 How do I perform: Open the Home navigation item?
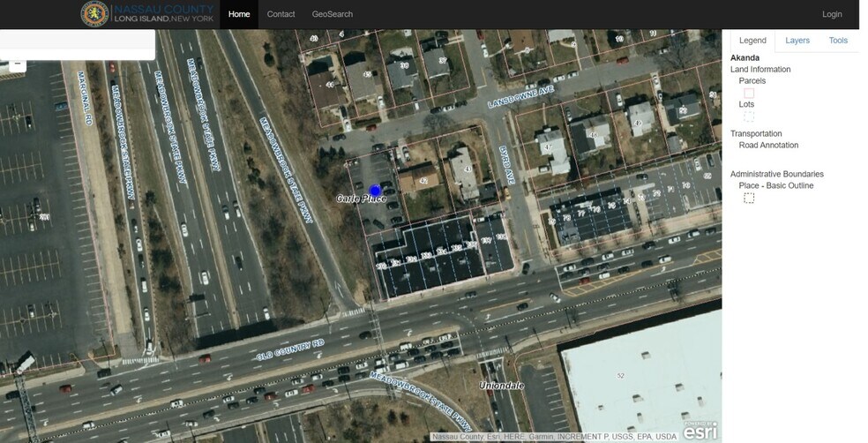[239, 14]
